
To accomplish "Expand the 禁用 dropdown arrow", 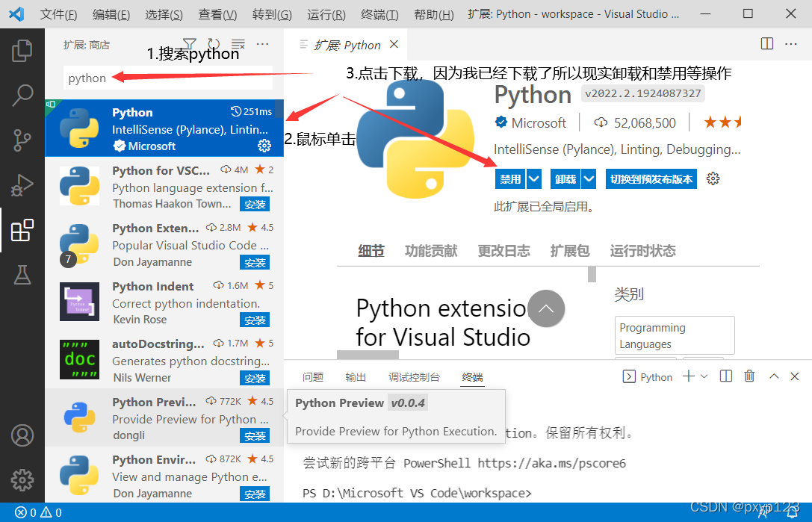I will click(534, 179).
